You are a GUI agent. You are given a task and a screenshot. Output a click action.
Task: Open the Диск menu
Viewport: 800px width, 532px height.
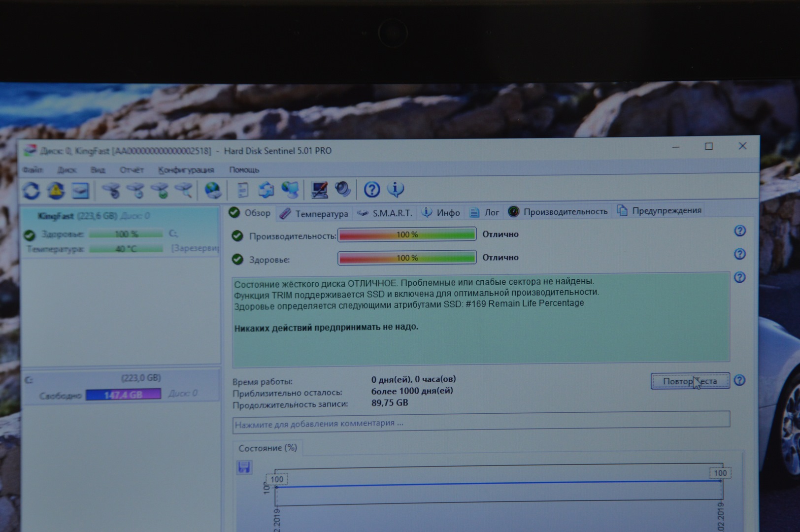pyautogui.click(x=67, y=170)
